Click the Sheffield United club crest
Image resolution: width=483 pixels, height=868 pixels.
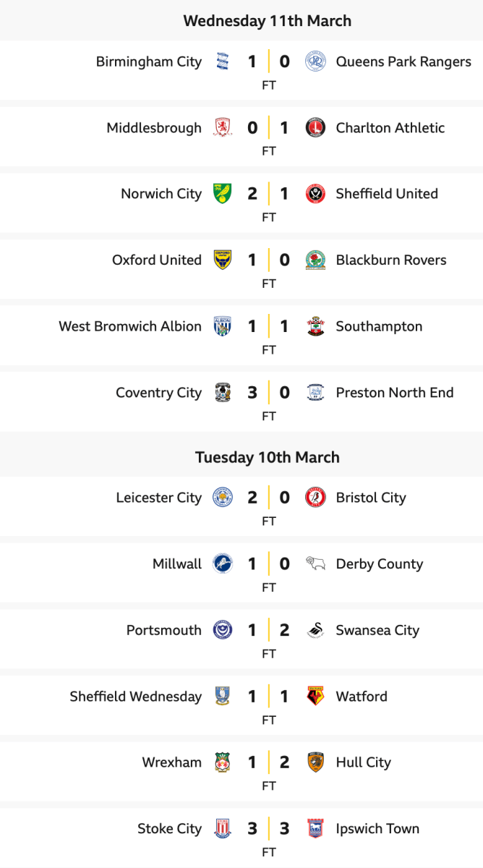(x=315, y=194)
